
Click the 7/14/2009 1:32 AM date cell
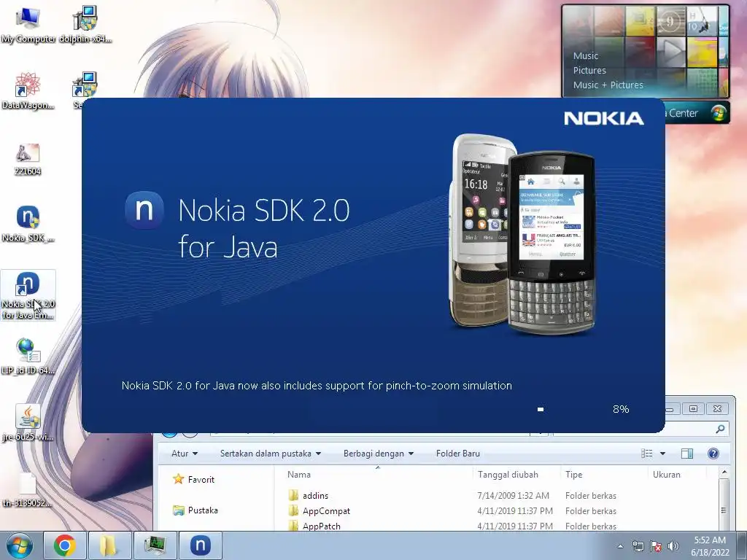pos(513,495)
